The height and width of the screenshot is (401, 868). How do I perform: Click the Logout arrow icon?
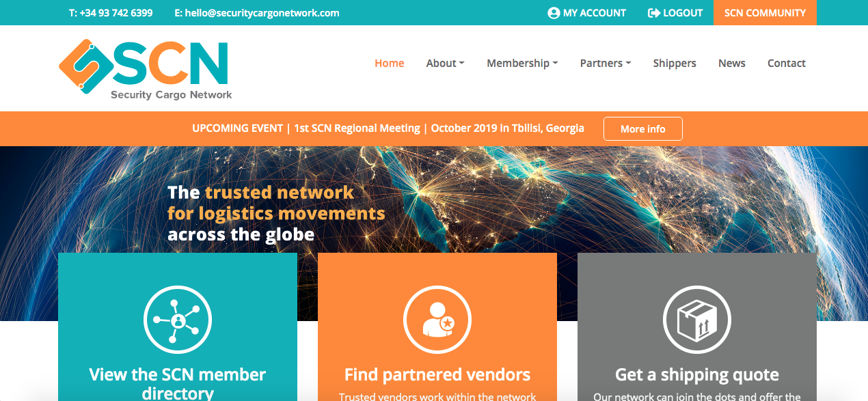tap(654, 13)
